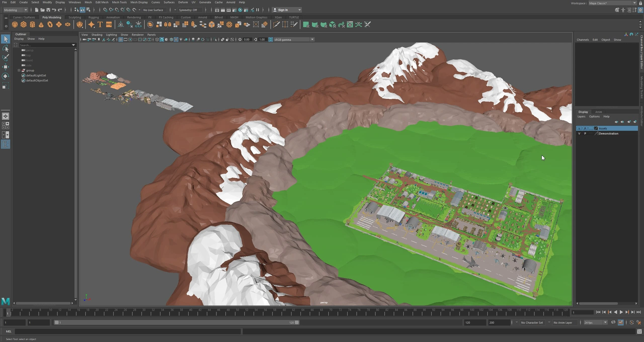Image resolution: width=644 pixels, height=342 pixels.
Task: Open the sRGB gamma view transform dropdown
Action: [312, 39]
